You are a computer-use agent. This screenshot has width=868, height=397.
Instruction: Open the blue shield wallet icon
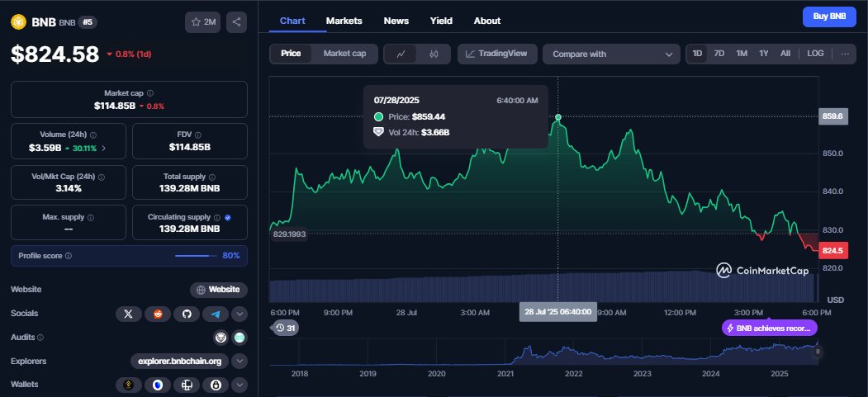(158, 385)
